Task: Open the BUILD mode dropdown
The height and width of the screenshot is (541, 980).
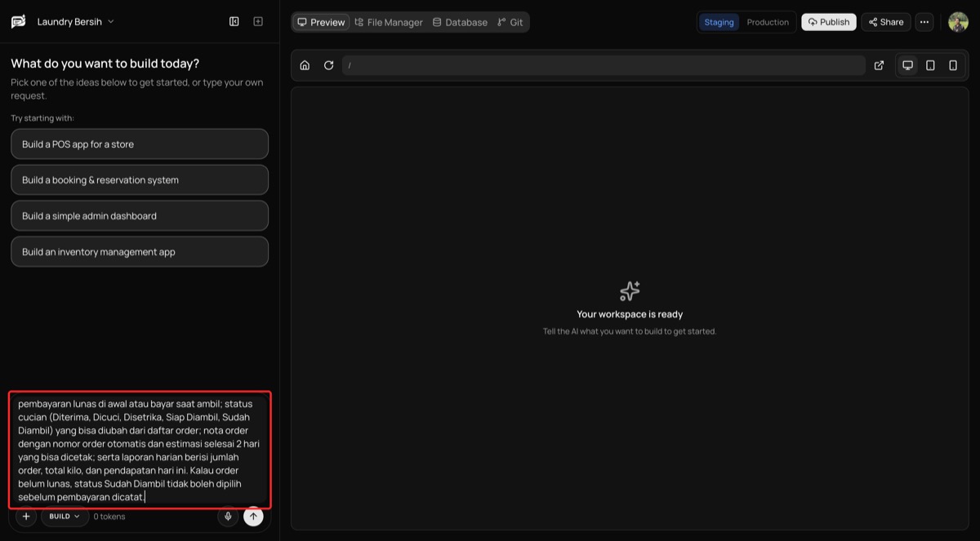Action: (65, 517)
